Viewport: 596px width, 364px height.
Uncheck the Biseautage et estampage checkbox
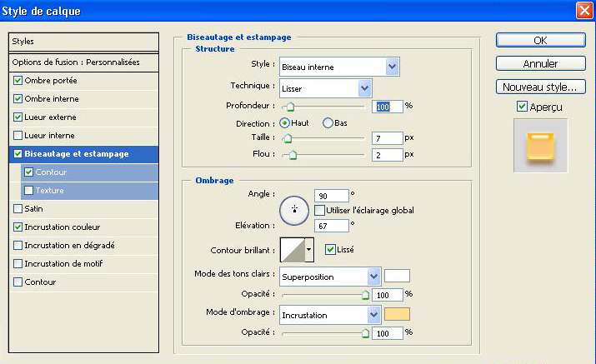click(18, 154)
